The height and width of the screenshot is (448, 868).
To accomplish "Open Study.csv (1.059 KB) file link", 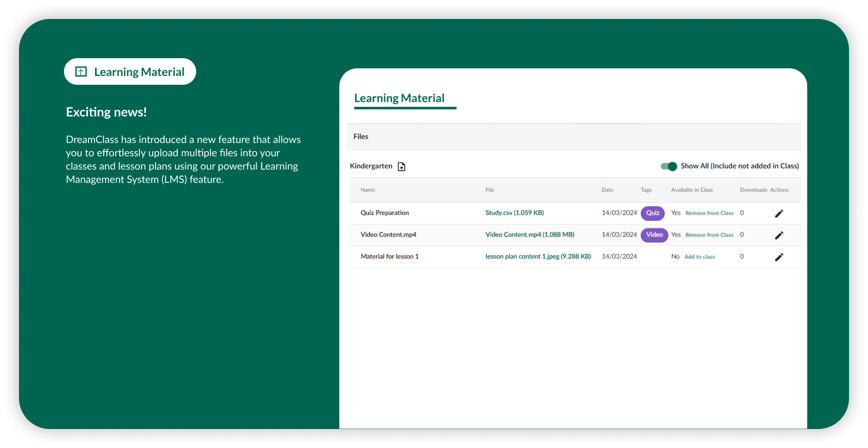I will click(515, 213).
